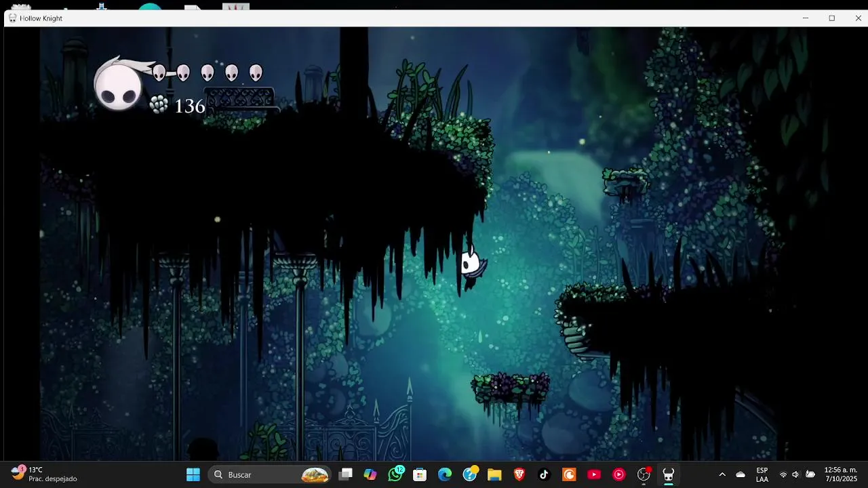Launch Microsoft Edge browser

pos(445,474)
